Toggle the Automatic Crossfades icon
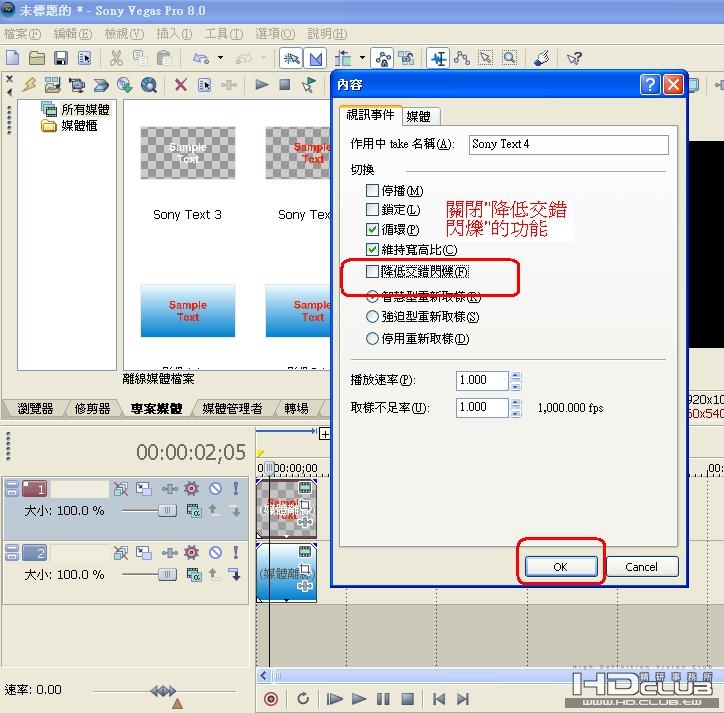This screenshot has width=724, height=713. click(316, 59)
